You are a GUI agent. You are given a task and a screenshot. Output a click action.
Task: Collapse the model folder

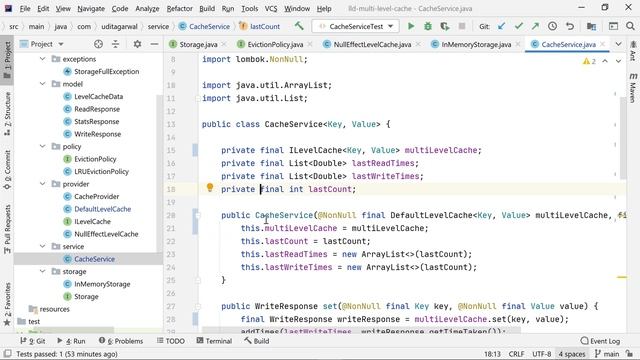point(42,84)
